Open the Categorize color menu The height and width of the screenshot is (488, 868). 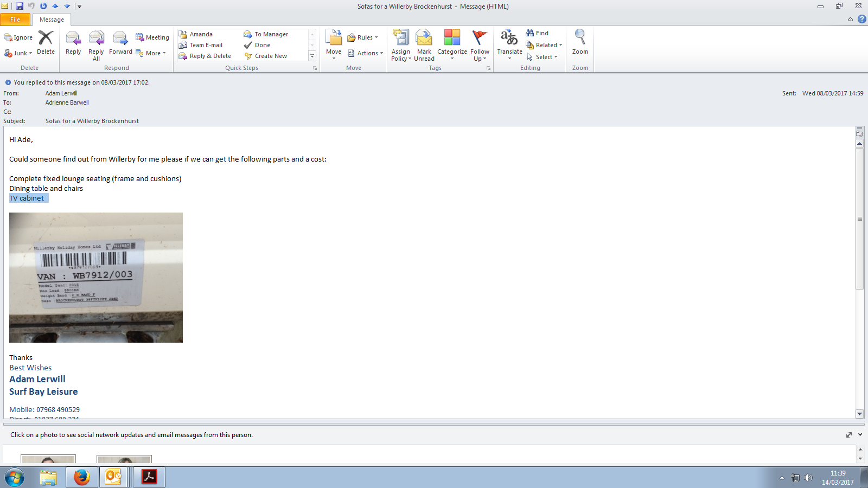pyautogui.click(x=452, y=45)
